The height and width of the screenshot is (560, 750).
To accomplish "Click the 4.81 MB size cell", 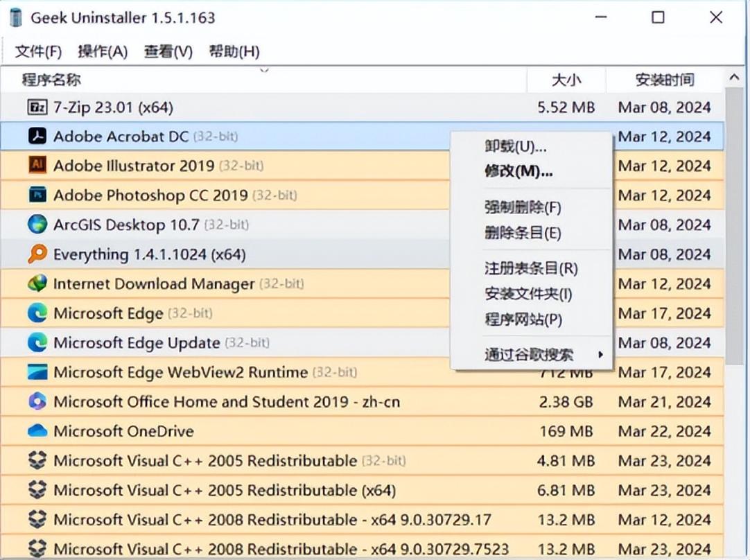I will pyautogui.click(x=566, y=460).
